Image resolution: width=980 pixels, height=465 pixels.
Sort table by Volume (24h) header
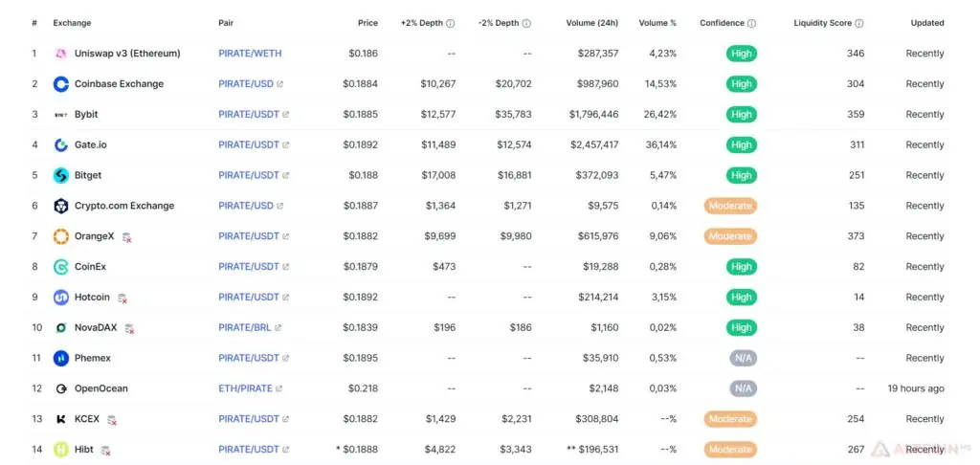[x=591, y=23]
